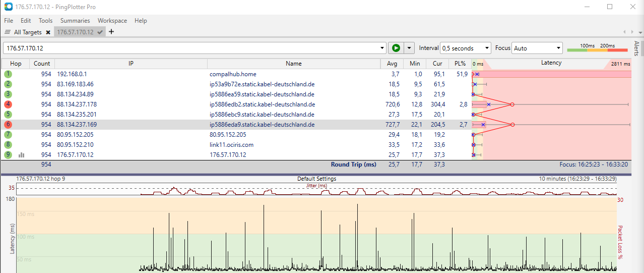This screenshot has height=273, width=644.
Task: Click the Default Settings label above graph
Action: (x=316, y=179)
